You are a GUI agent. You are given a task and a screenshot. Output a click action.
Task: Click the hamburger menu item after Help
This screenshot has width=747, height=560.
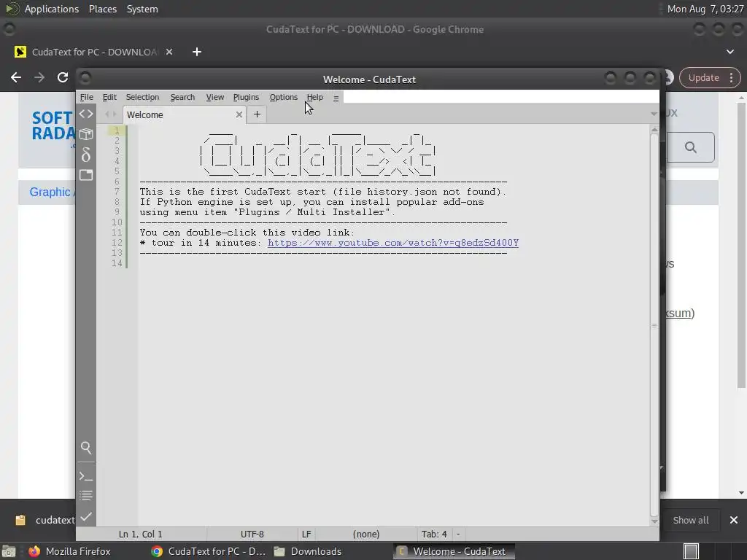click(336, 98)
